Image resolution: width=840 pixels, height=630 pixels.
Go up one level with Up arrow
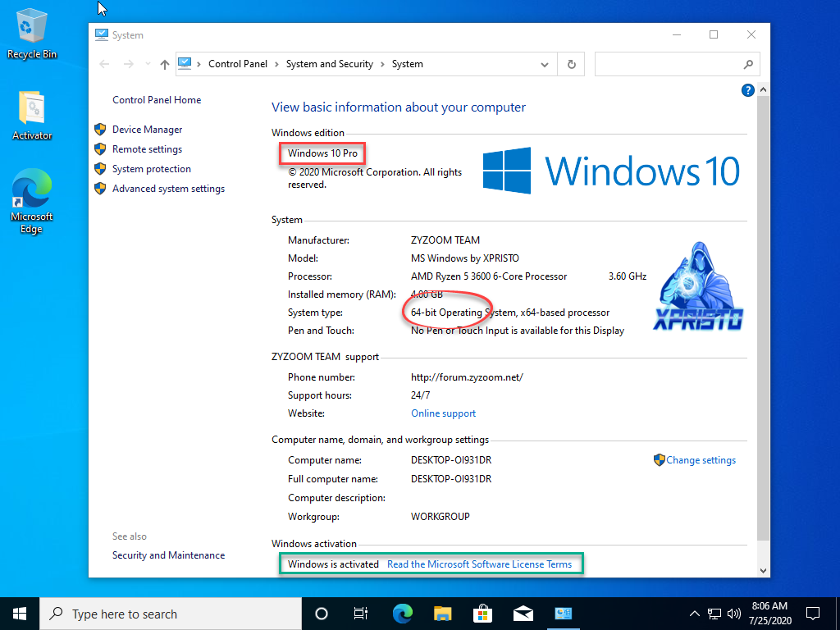[x=164, y=64]
